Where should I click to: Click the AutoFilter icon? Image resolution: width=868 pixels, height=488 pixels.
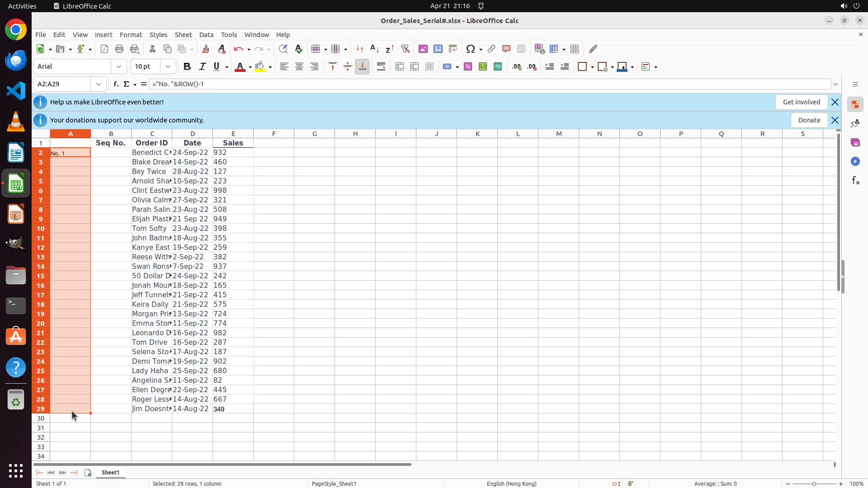click(405, 49)
